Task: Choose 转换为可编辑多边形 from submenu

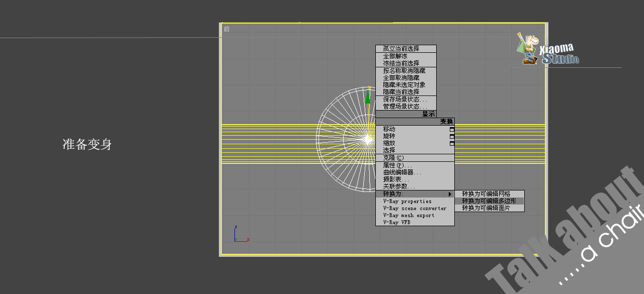Action: [489, 201]
